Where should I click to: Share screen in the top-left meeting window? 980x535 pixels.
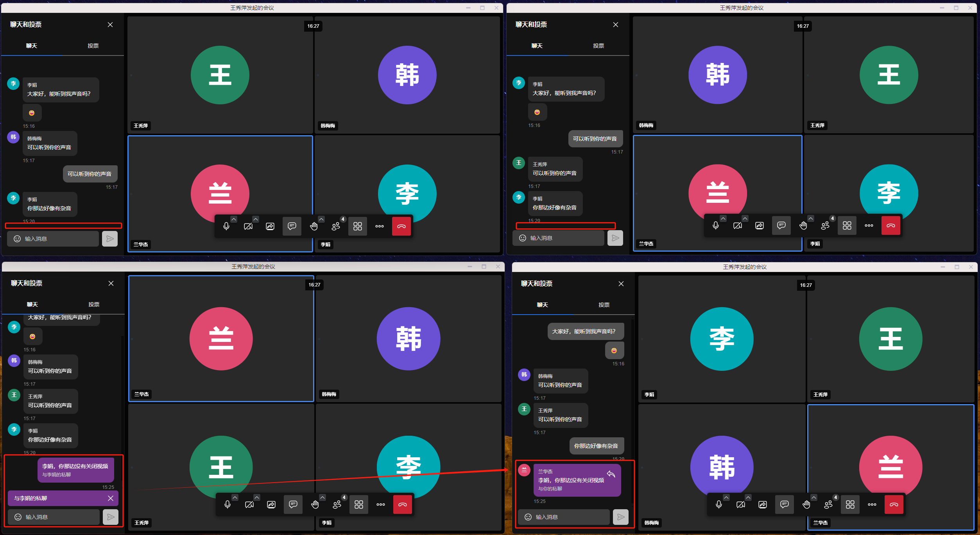pos(270,226)
